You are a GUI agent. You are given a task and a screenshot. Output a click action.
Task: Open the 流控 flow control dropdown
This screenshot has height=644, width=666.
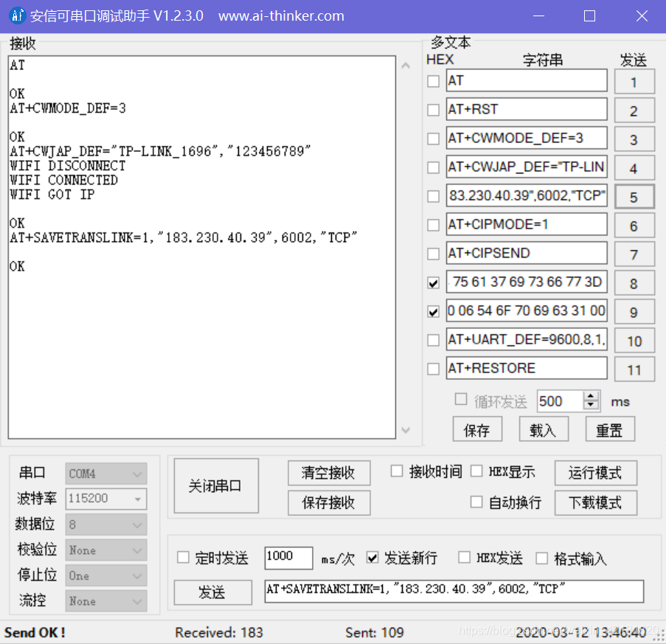[x=106, y=601]
